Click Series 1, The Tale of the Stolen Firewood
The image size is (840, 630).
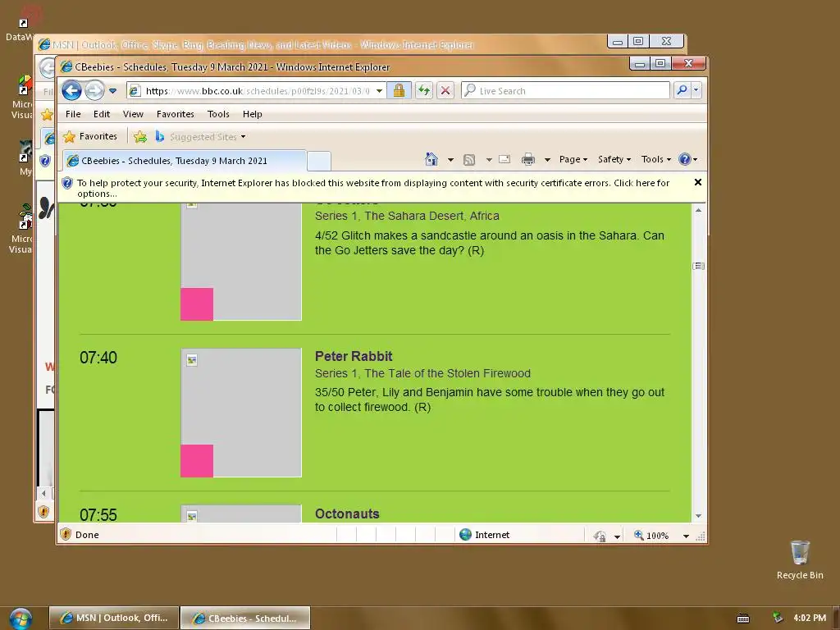click(422, 373)
